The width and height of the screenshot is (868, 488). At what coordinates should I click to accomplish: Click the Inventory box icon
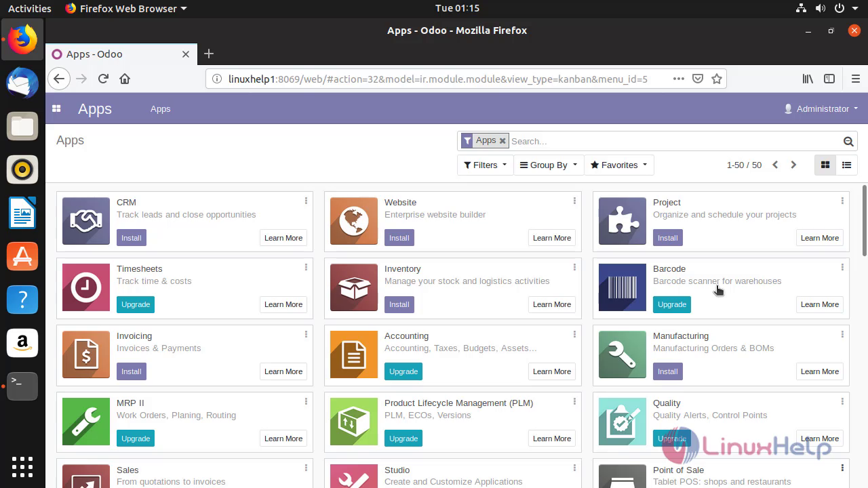tap(354, 287)
